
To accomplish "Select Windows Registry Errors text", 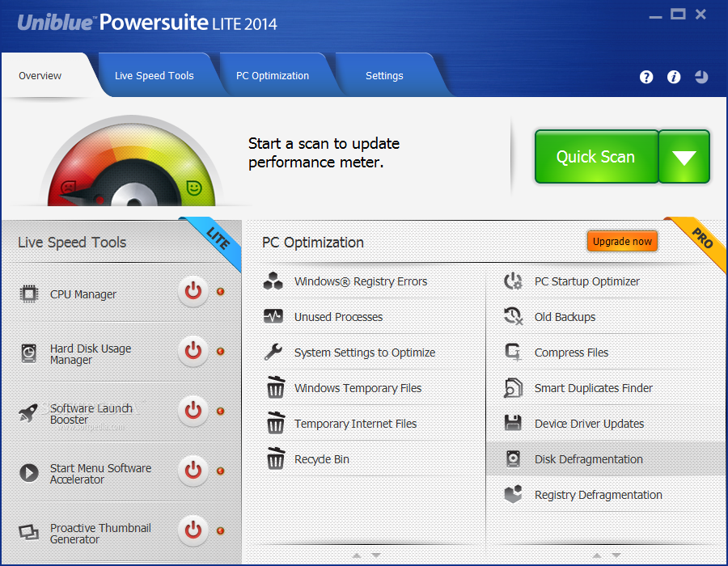I will [x=361, y=281].
